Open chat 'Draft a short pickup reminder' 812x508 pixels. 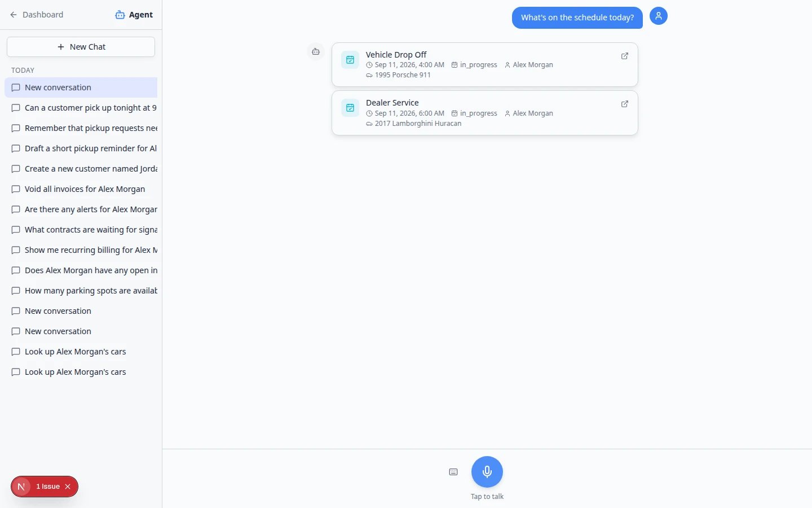81,148
